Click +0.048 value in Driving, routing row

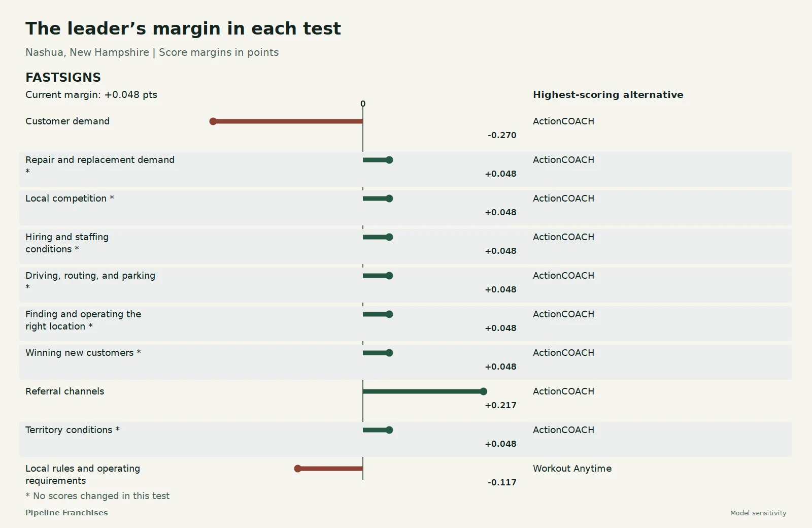tap(501, 289)
